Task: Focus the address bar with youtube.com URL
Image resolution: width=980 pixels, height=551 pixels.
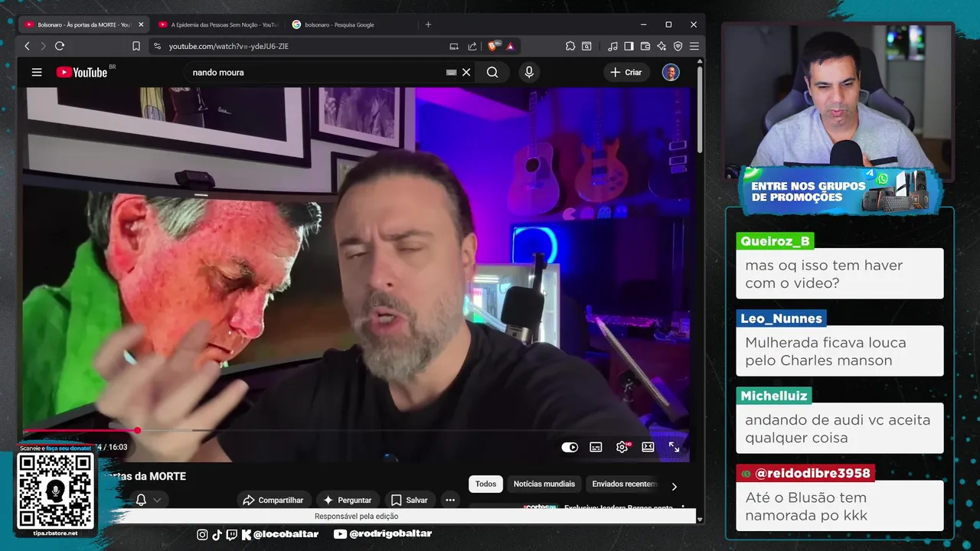Action: click(229, 46)
